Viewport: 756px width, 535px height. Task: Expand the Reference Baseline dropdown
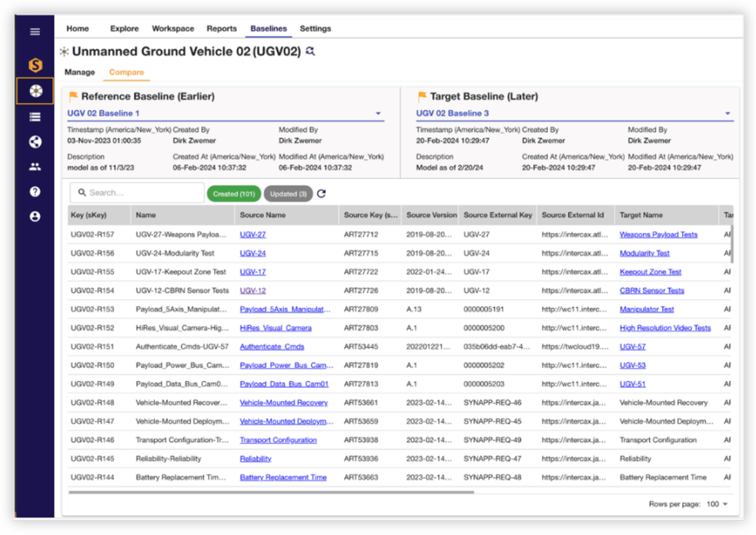point(378,114)
